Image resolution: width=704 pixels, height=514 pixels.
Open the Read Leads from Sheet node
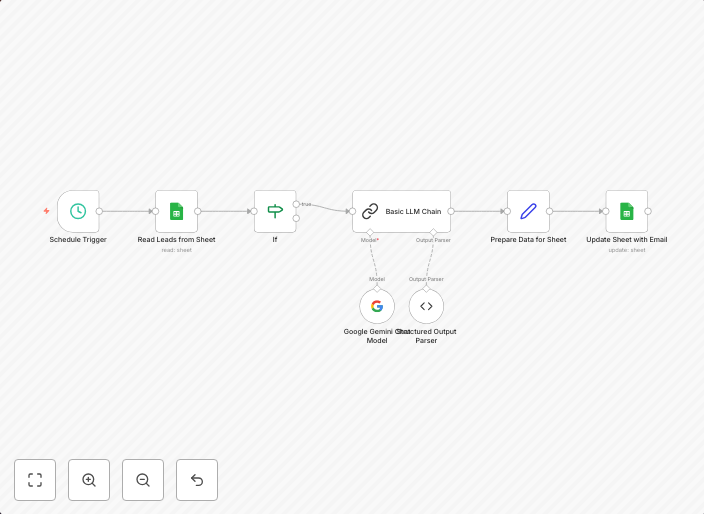(176, 211)
